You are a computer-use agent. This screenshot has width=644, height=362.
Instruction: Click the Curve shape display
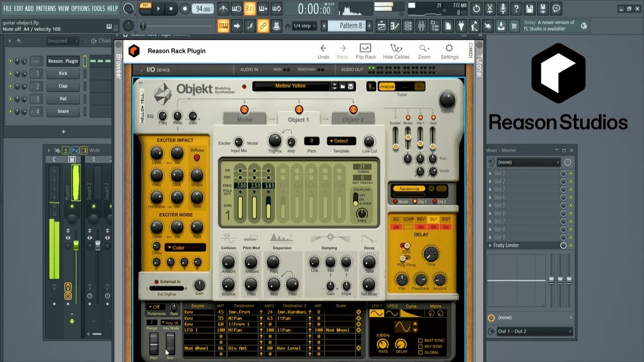point(412,313)
